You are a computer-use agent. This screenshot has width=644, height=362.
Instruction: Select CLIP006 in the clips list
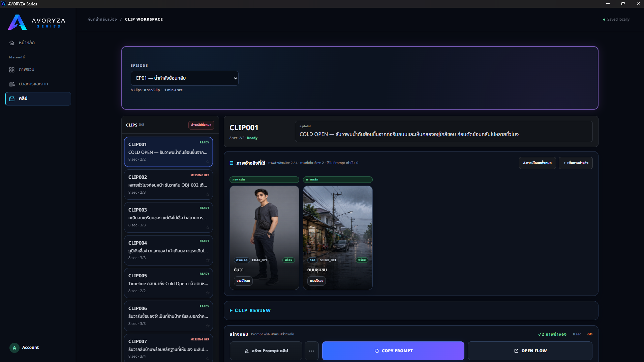(168, 315)
